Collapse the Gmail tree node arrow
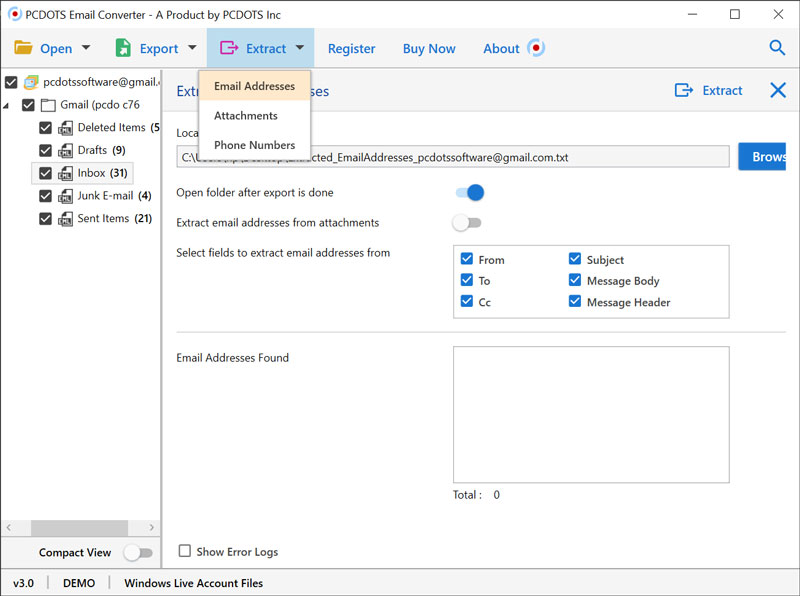Screen dimensions: 800x596 tap(6, 106)
